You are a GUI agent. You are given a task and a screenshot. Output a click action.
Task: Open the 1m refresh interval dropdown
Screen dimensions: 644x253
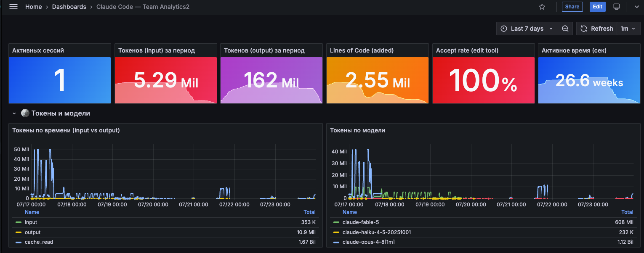(x=628, y=29)
